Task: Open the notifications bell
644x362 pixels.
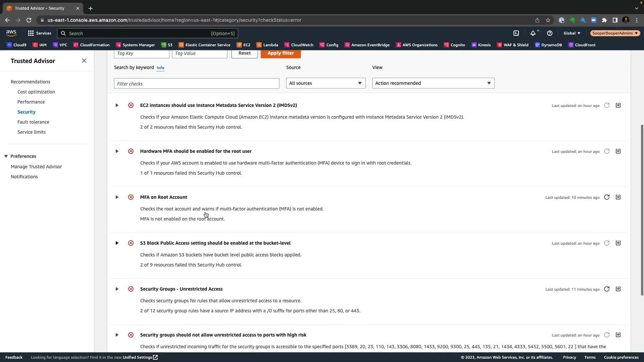Action: pos(533,33)
